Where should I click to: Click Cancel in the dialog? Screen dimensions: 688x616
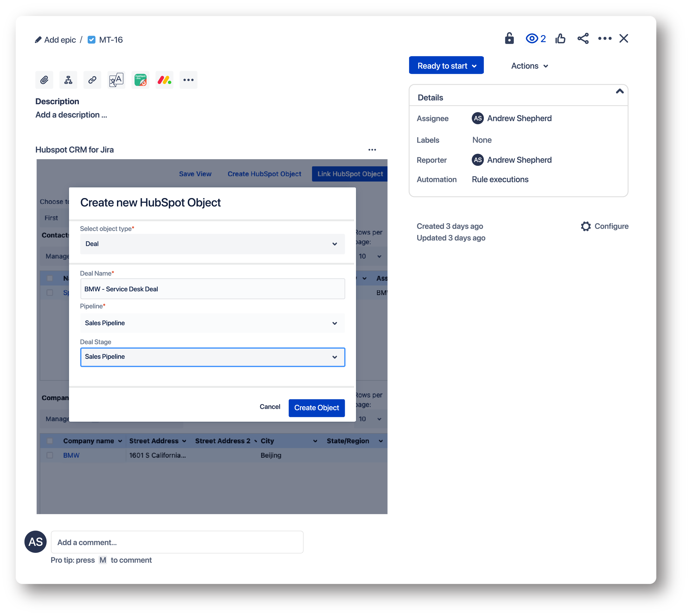pyautogui.click(x=270, y=407)
